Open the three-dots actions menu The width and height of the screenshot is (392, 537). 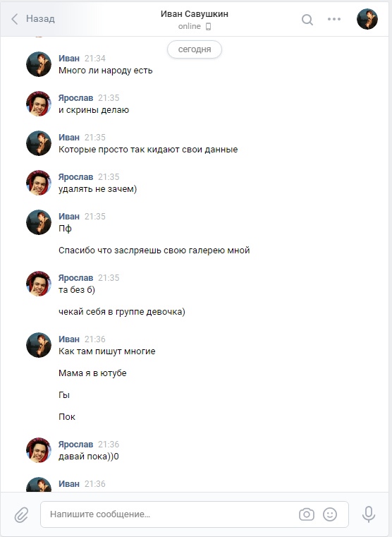coord(334,19)
